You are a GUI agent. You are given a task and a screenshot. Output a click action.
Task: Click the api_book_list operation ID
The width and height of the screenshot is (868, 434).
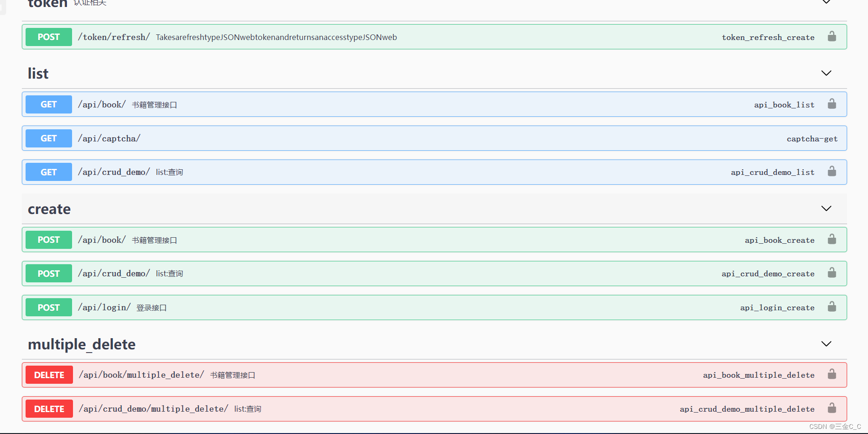784,105
